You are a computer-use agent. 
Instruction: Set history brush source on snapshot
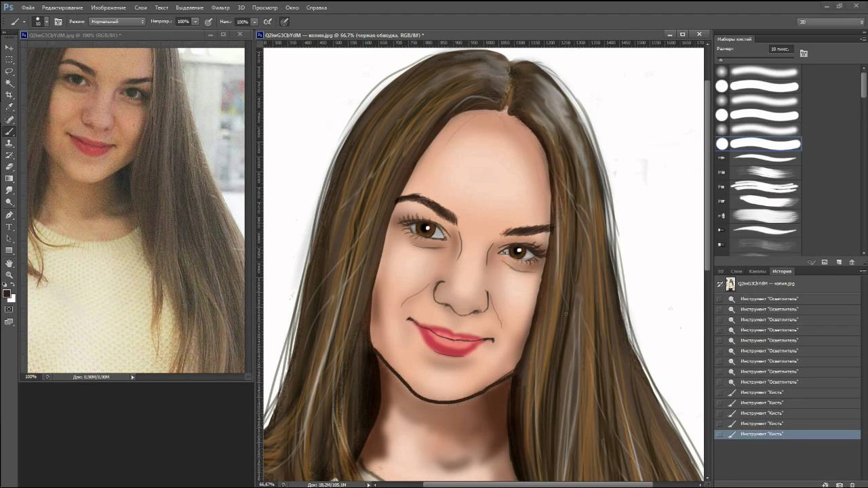719,284
